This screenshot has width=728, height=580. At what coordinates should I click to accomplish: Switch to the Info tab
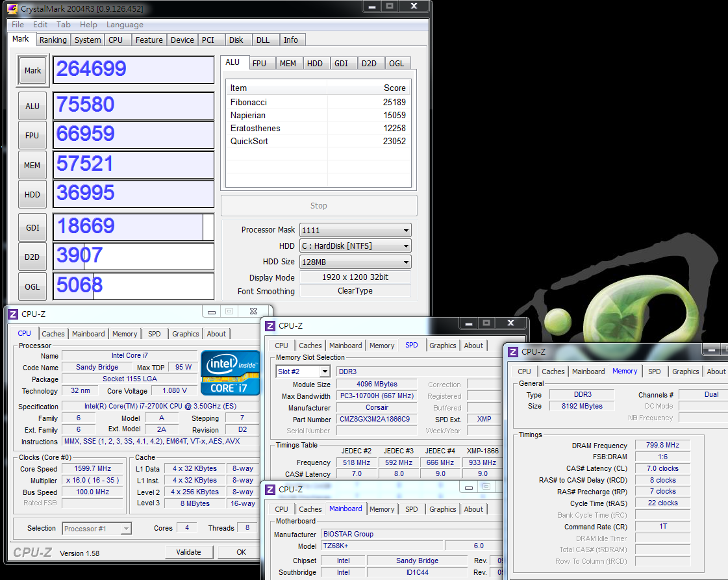point(291,40)
